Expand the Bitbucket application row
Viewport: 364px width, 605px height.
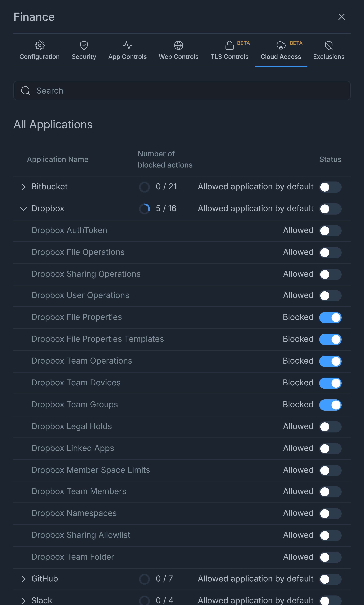pyautogui.click(x=23, y=187)
